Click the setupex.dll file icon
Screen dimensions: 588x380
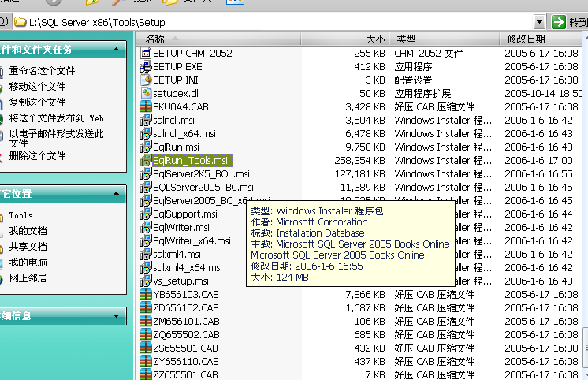[146, 94]
